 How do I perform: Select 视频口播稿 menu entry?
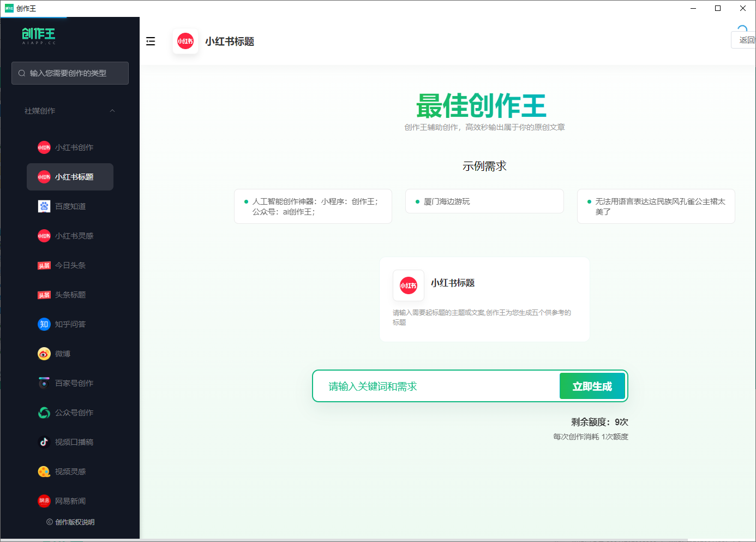tap(70, 442)
